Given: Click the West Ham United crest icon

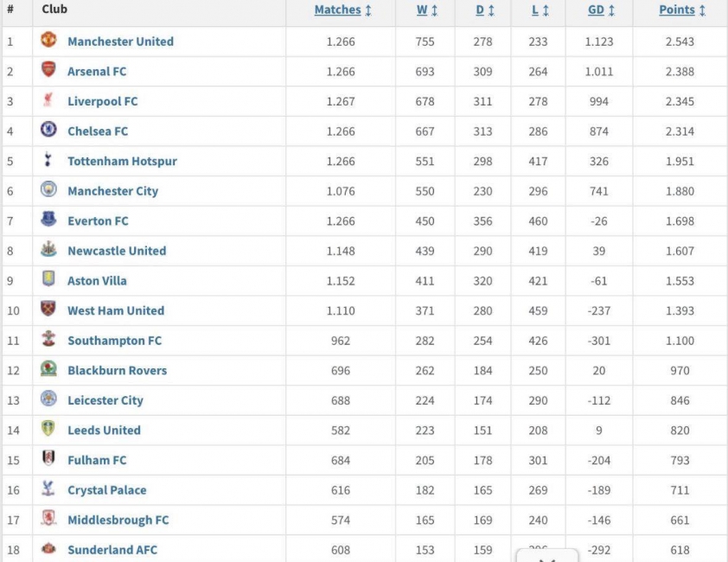Looking at the screenshot, I should tap(48, 309).
